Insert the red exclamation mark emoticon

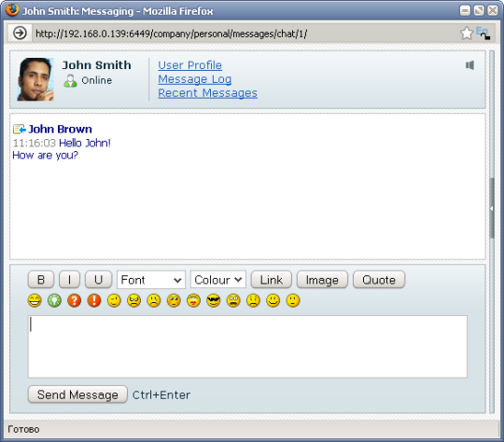tap(94, 300)
